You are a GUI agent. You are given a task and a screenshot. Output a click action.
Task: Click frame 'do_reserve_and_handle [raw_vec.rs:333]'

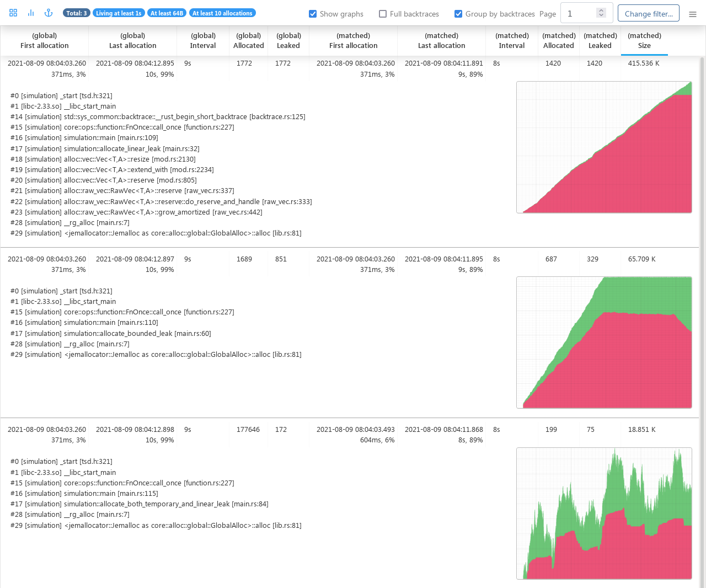tap(249, 201)
